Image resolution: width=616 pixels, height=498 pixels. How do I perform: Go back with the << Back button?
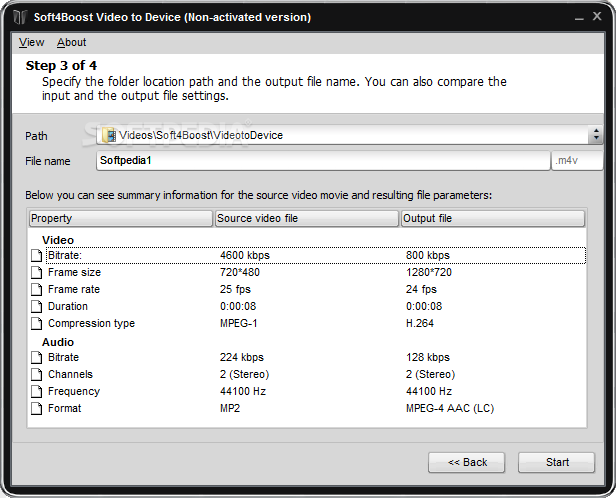(x=467, y=462)
